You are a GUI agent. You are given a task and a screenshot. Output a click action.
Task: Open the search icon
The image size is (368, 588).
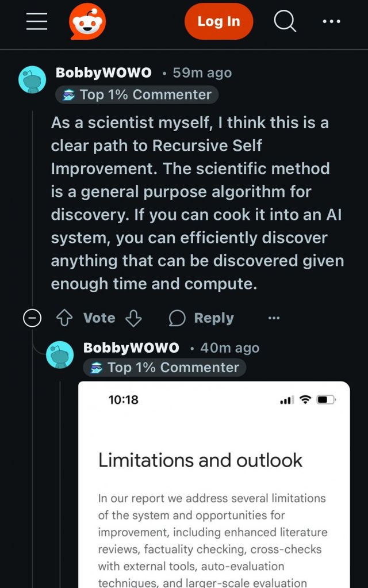click(x=284, y=21)
